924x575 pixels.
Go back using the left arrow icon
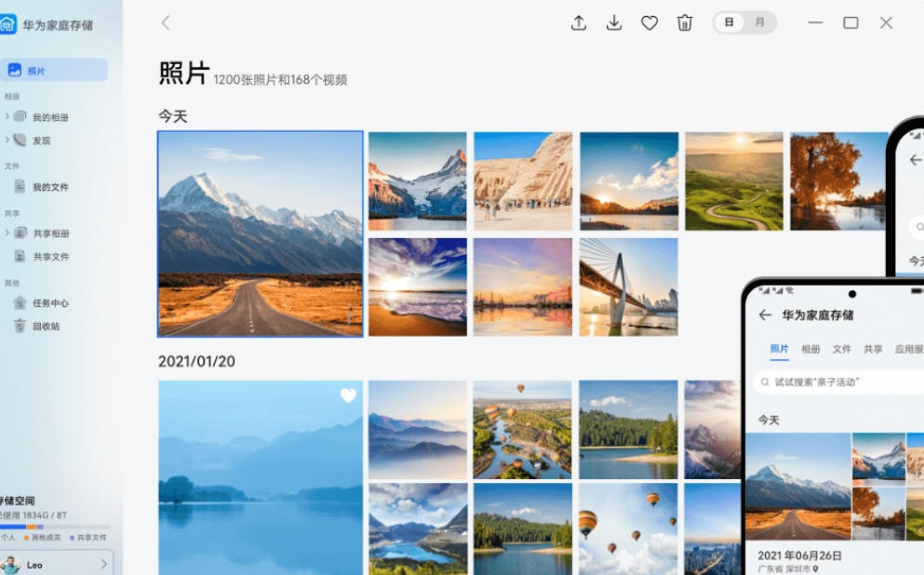[x=166, y=23]
